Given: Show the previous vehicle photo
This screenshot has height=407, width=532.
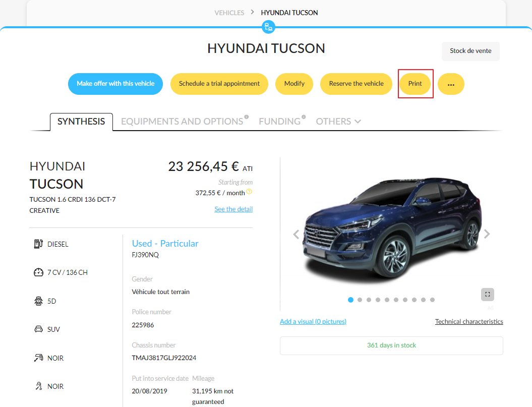Looking at the screenshot, I should (x=296, y=234).
